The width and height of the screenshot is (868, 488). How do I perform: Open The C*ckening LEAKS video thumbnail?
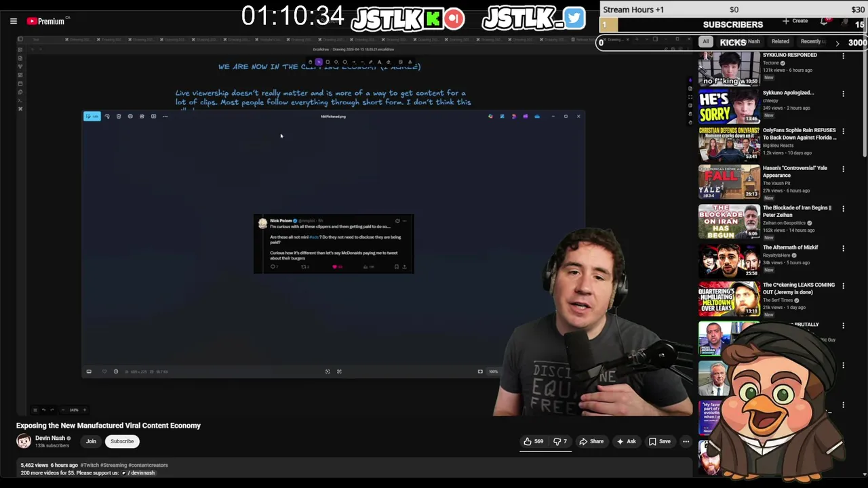click(730, 299)
